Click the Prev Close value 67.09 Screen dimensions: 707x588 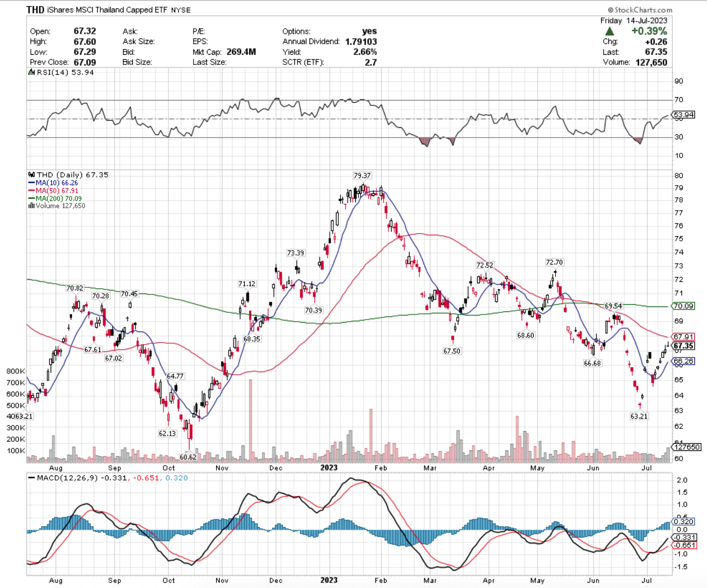[x=85, y=62]
